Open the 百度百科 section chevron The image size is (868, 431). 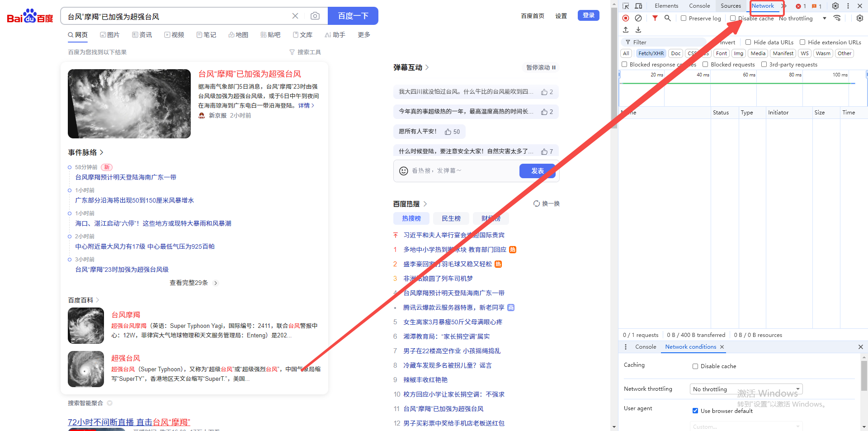coord(97,300)
